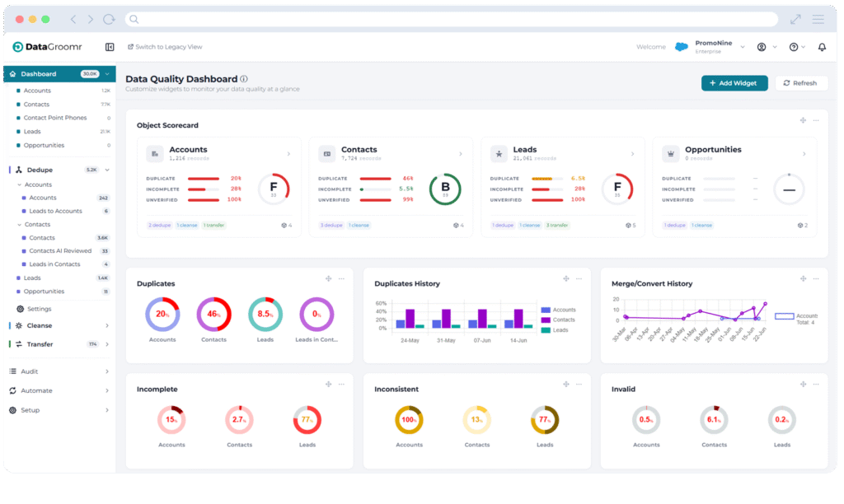Open the browser hamburger menu
844x504 pixels.
click(818, 20)
